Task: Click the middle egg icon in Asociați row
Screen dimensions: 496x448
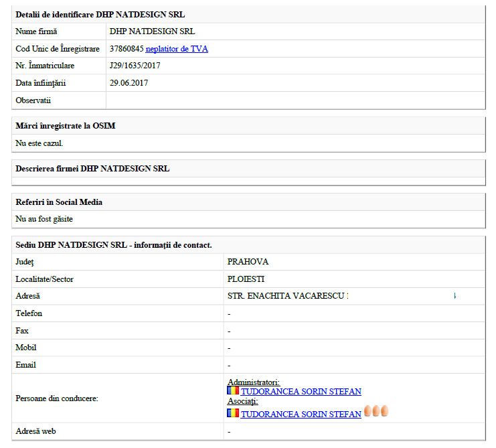Action: 376,411
